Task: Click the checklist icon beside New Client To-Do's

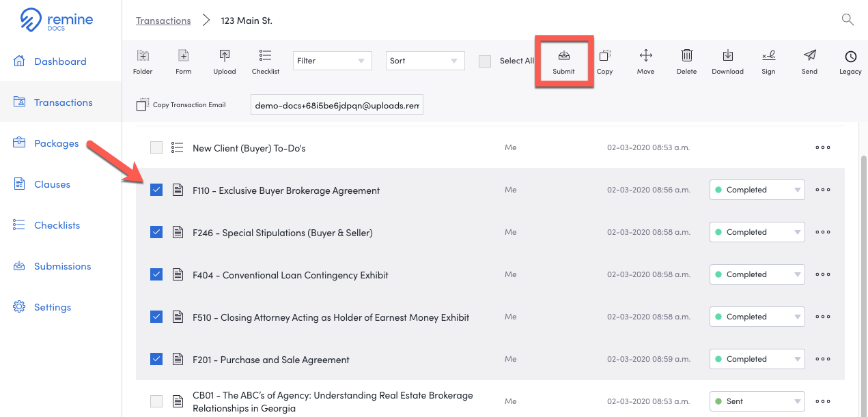Action: point(178,147)
